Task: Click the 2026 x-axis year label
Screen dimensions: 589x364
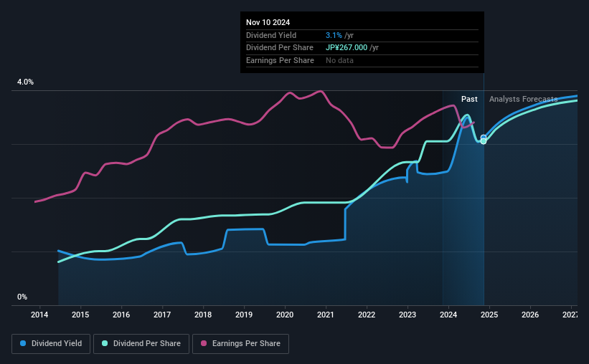Action: click(530, 315)
